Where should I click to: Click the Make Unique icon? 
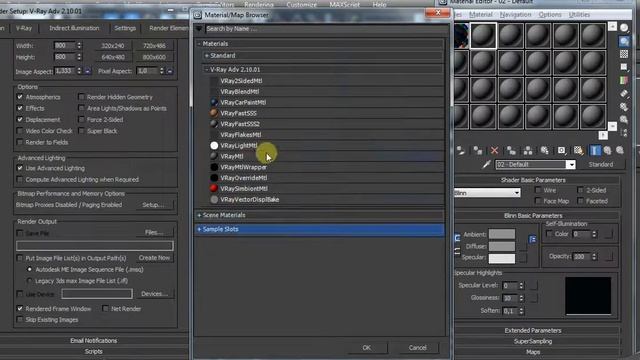click(x=528, y=151)
